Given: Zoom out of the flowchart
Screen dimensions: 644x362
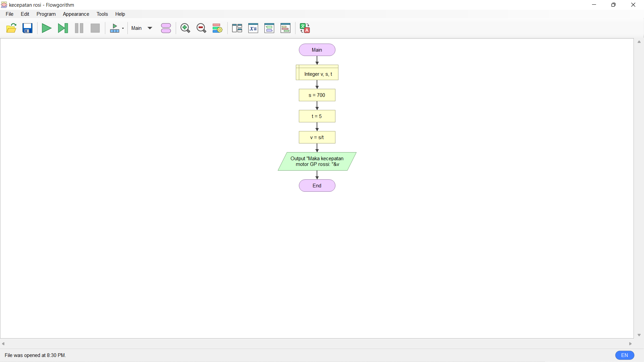Looking at the screenshot, I should (201, 28).
